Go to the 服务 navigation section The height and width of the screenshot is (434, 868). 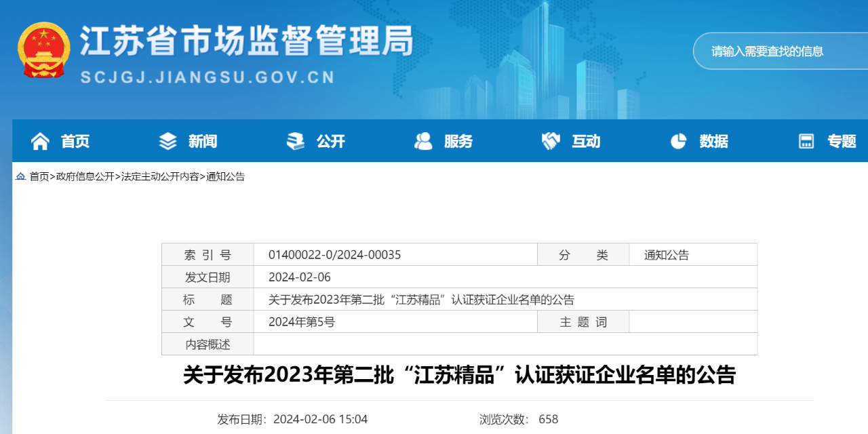[458, 141]
